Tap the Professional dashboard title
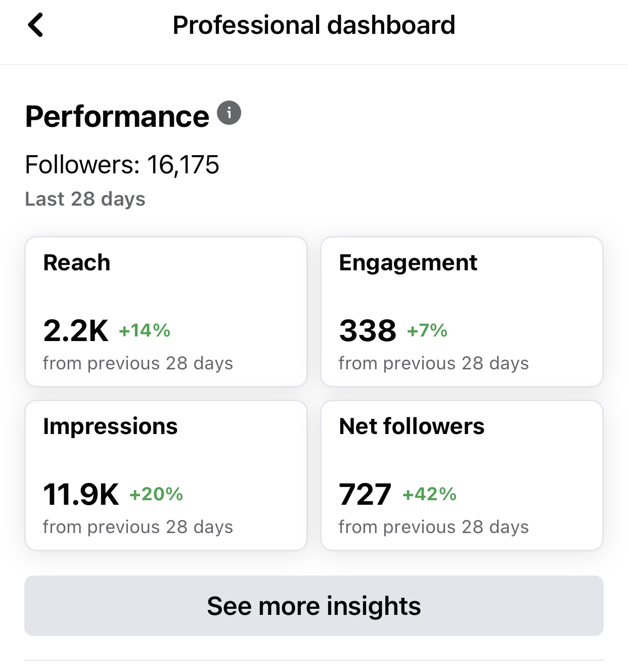The image size is (628, 672). point(314,25)
